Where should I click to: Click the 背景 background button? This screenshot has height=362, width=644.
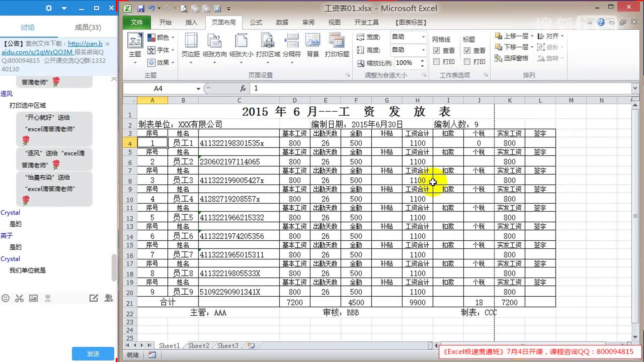coord(313,46)
